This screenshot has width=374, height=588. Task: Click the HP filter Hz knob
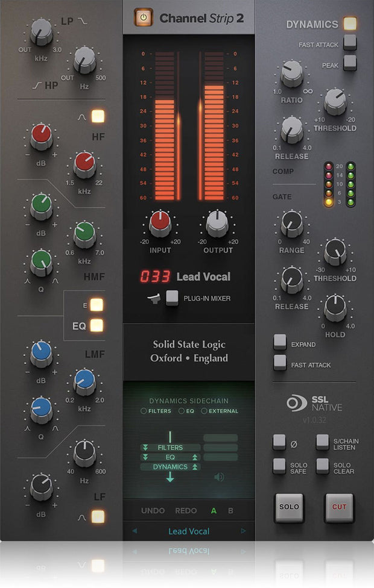84,59
